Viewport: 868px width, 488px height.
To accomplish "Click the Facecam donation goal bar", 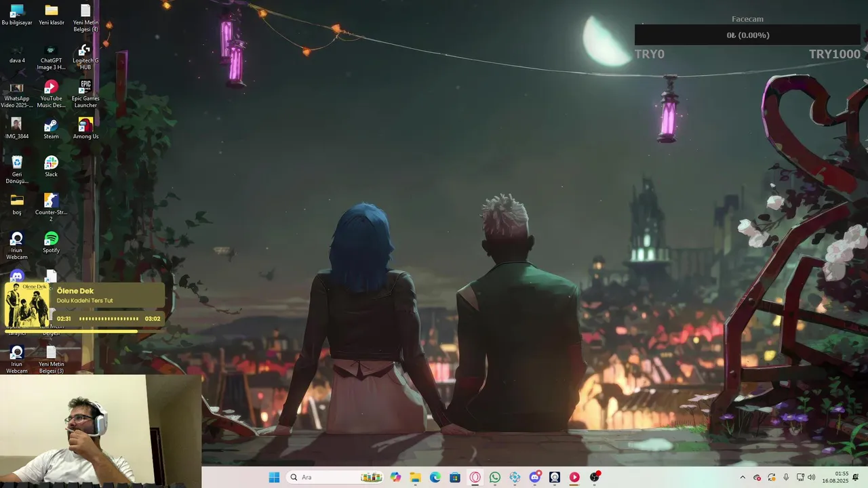I will pyautogui.click(x=747, y=35).
